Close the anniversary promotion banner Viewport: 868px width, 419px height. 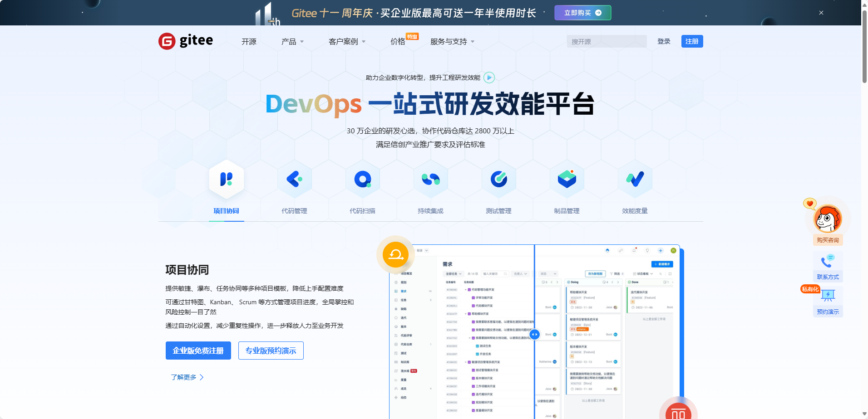pyautogui.click(x=821, y=13)
